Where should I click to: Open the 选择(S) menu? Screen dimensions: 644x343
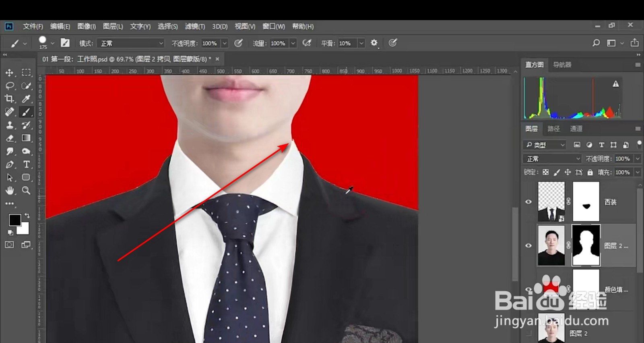[167, 26]
